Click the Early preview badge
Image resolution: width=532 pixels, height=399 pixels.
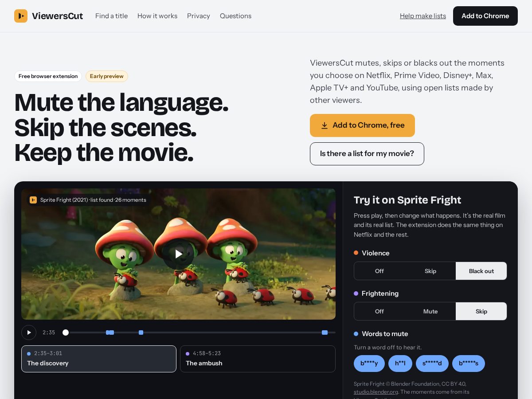click(107, 76)
